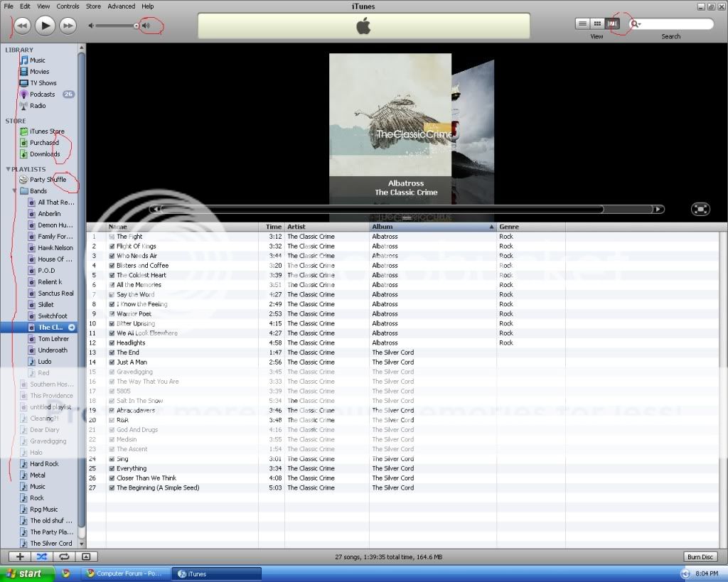Collapse the PLAYLISTS section
This screenshot has height=582, width=728.
9,169
